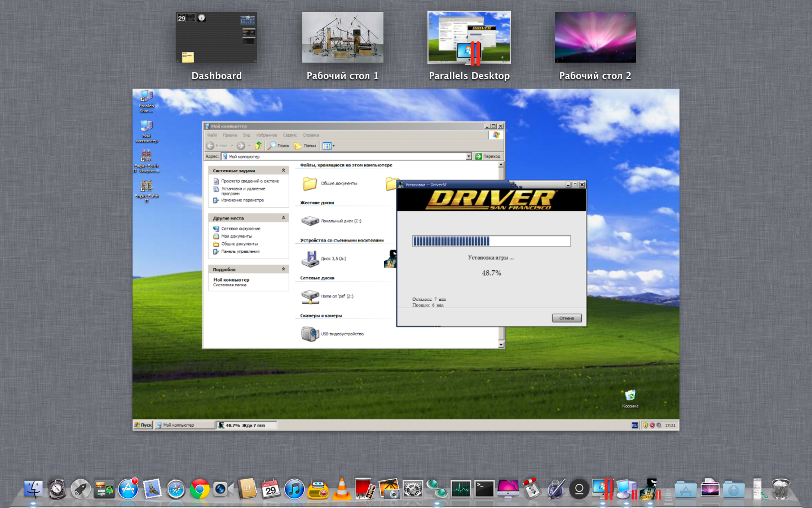The image size is (812, 508).
Task: Open the Сервис menu
Action: pos(290,135)
